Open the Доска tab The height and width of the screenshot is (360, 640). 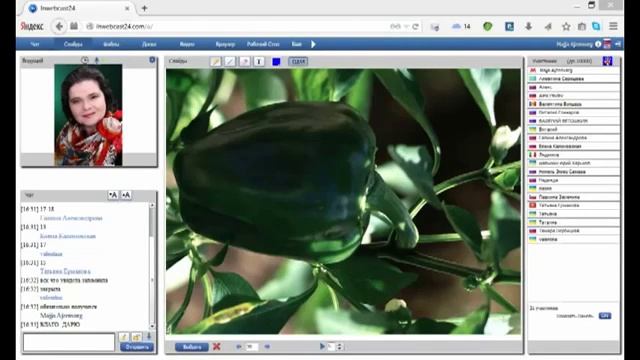coord(149,44)
